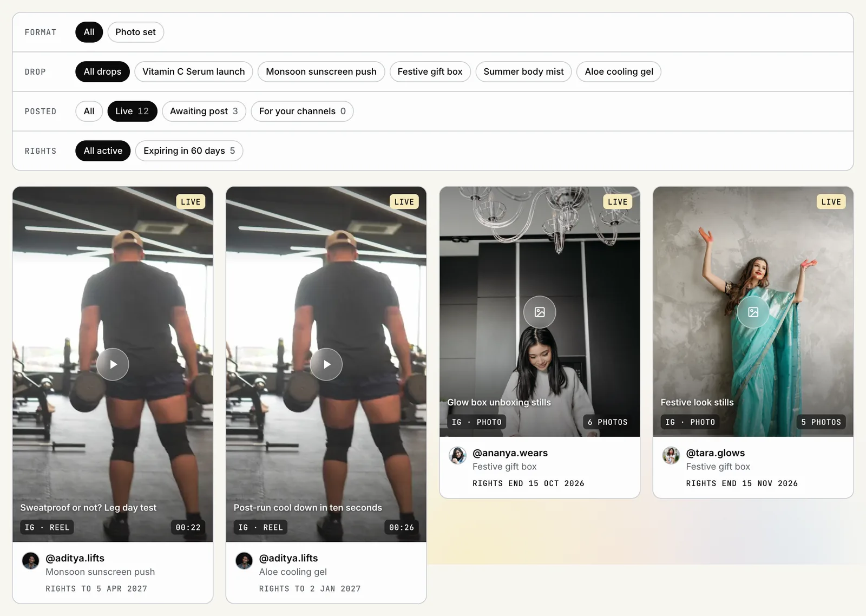Filter by Vitamin C Serum launch drop
This screenshot has width=866, height=616.
point(193,71)
